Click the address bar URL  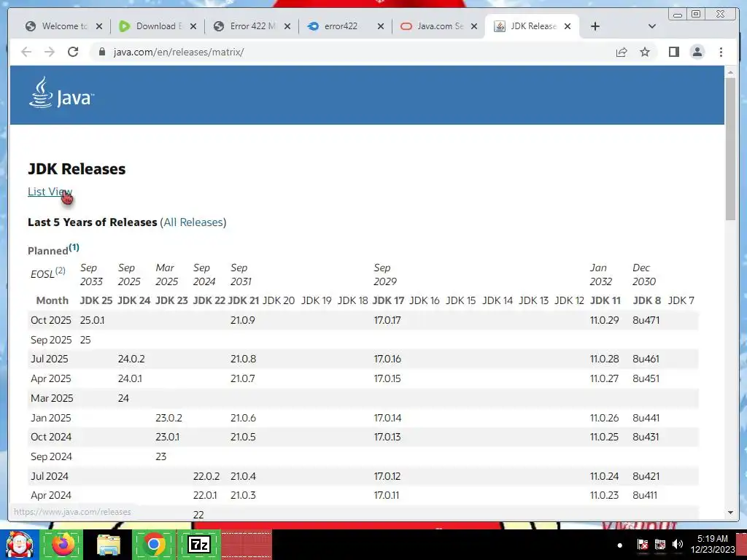tap(178, 52)
